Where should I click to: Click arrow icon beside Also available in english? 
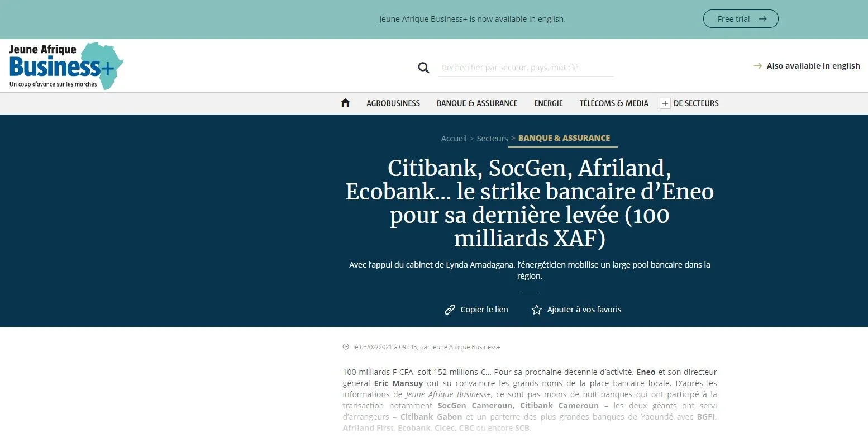coord(757,66)
